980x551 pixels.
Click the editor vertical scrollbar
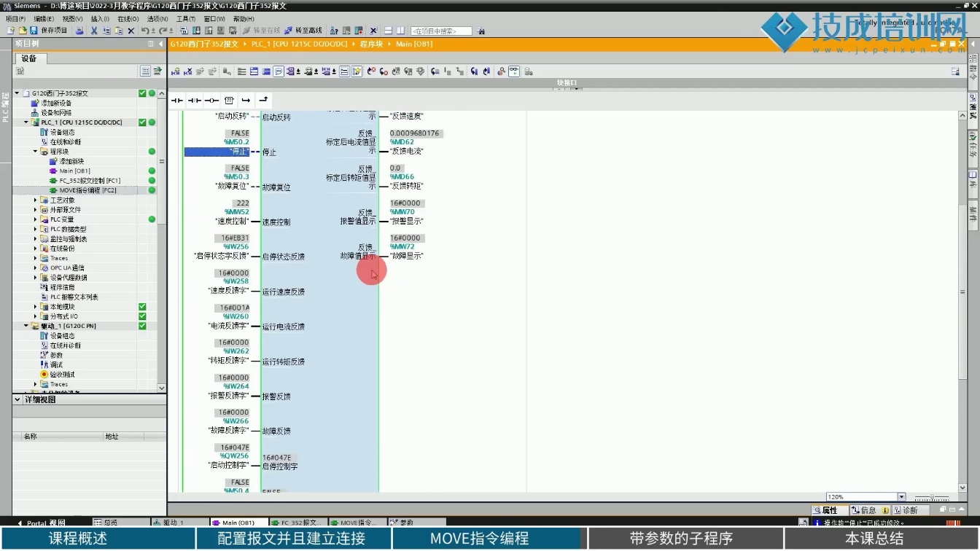962,292
